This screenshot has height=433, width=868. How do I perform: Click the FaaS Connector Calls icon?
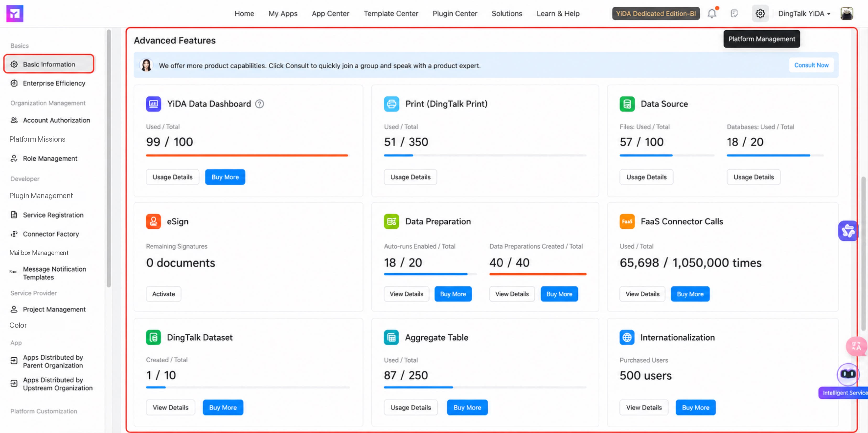coord(627,221)
